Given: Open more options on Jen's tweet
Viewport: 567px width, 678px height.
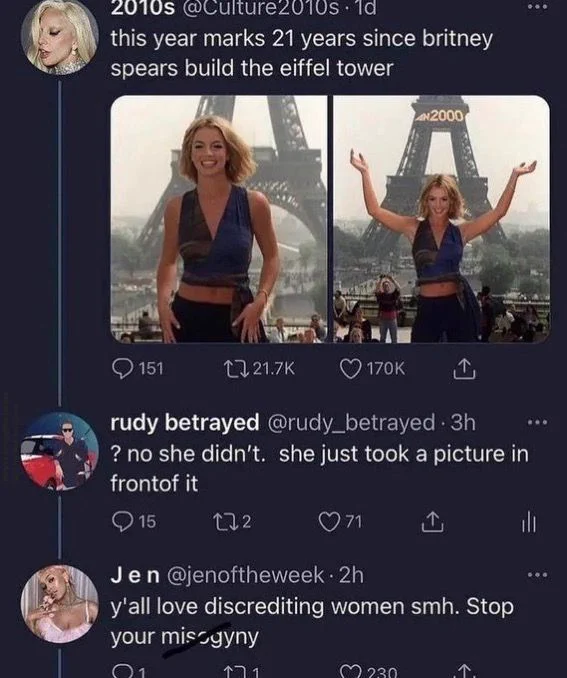Looking at the screenshot, I should [538, 575].
